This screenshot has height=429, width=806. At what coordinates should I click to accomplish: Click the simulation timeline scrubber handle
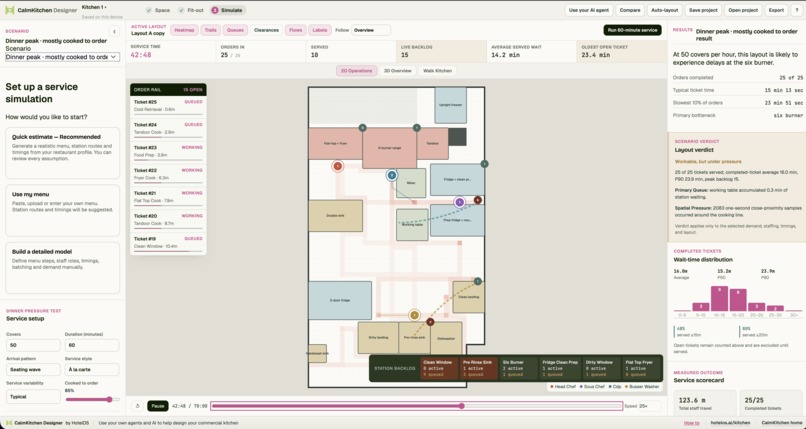tap(462, 406)
